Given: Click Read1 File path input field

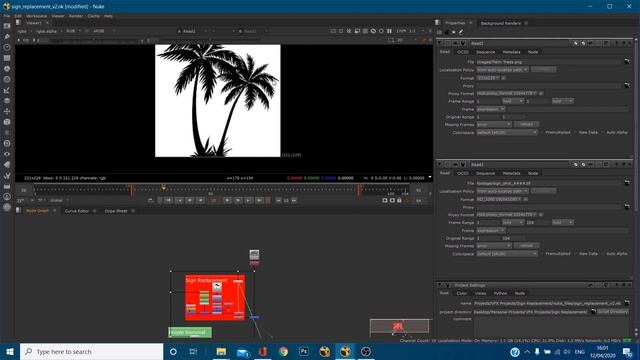Looking at the screenshot, I should tap(548, 62).
